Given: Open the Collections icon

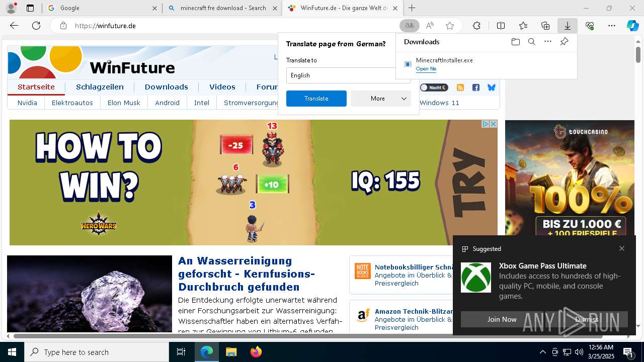Looking at the screenshot, I should pos(545,26).
